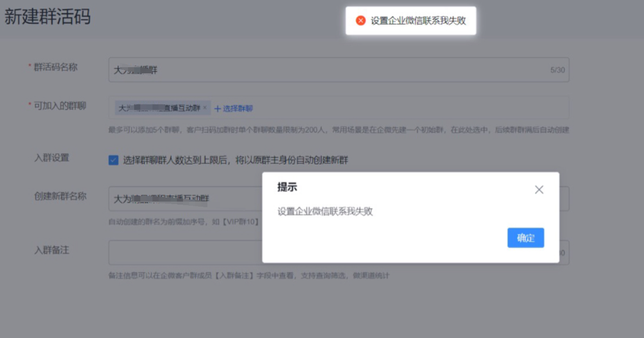Click the red error icon in toast
This screenshot has width=644, height=338.
361,21
